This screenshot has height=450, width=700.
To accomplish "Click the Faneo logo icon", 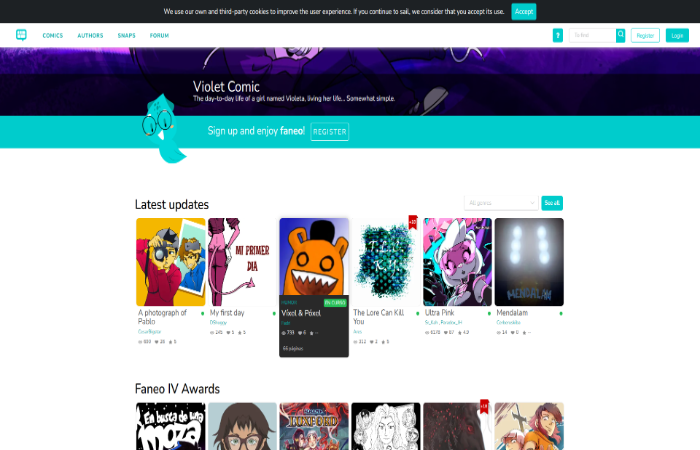I will coord(21,35).
